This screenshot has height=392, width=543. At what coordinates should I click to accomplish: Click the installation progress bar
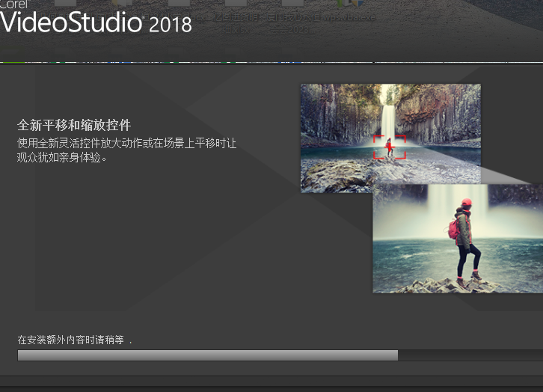[280, 355]
